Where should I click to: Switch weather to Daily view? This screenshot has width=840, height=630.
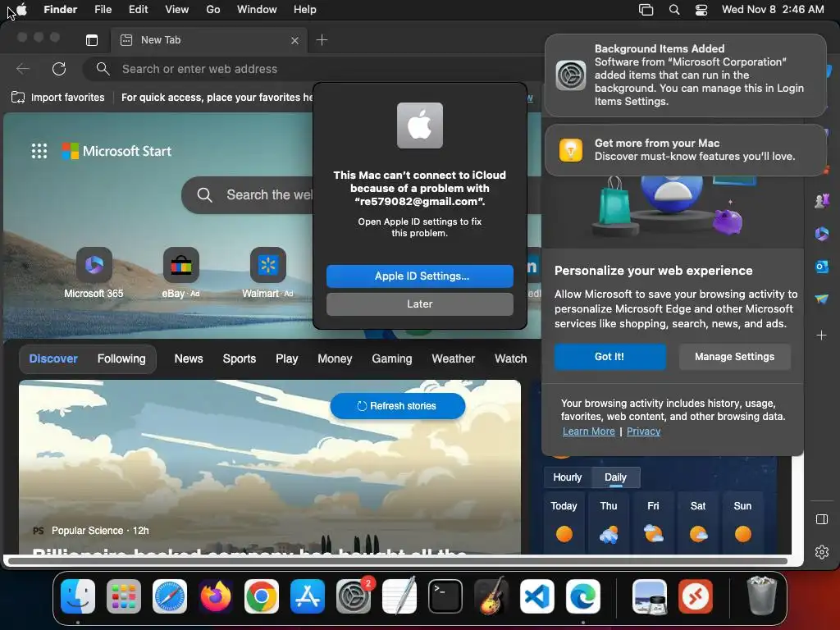click(615, 477)
